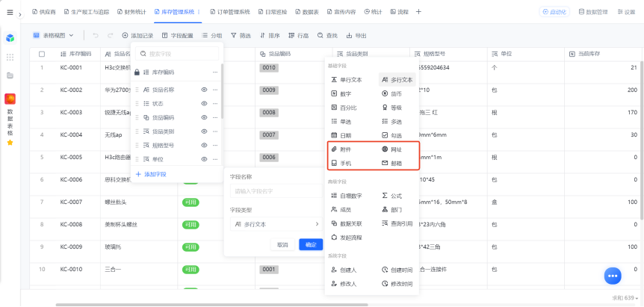This screenshot has width=644, height=307.
Task: Open the 求和 639 summary dropdown
Action: click(625, 298)
